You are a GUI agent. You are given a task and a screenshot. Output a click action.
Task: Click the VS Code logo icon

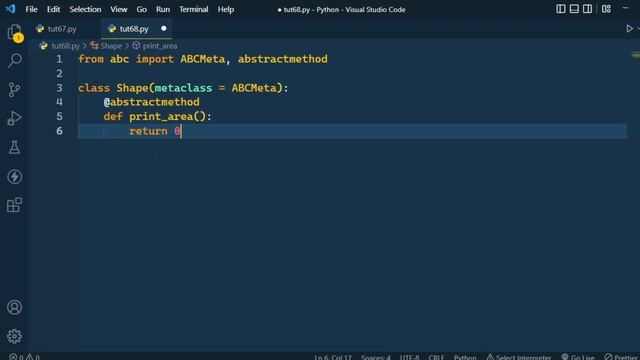coord(10,9)
